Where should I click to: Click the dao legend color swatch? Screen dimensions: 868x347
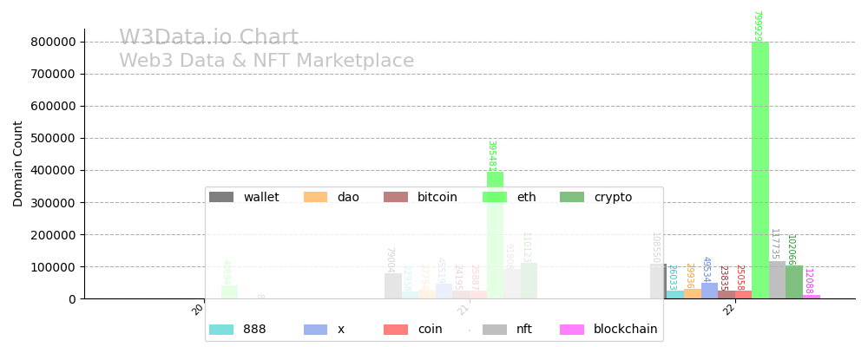[316, 197]
